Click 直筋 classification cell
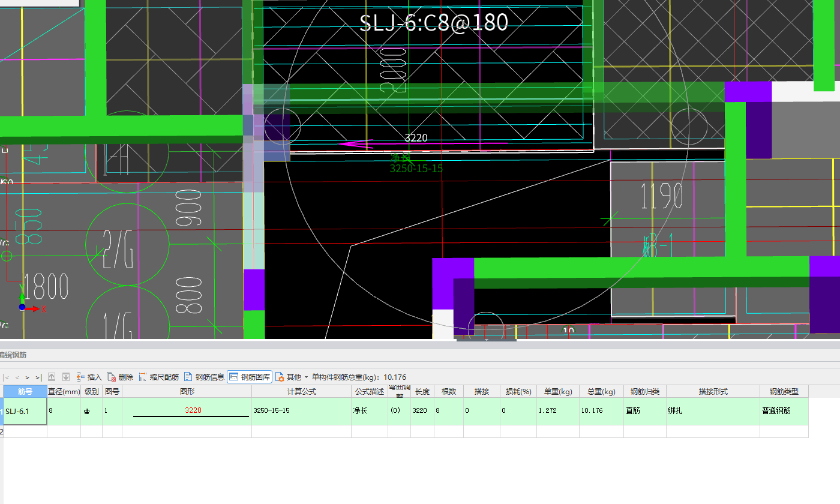840x504 pixels. pos(645,411)
